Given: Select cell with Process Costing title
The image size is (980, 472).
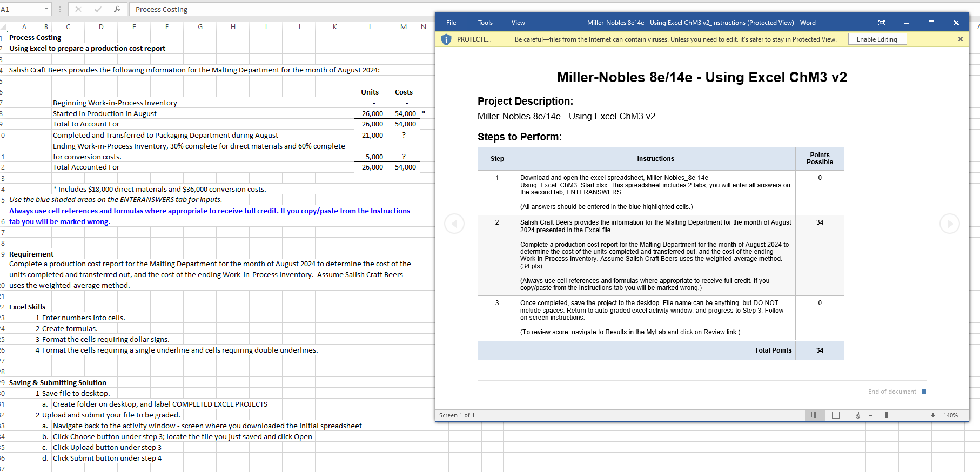Looking at the screenshot, I should (35, 38).
